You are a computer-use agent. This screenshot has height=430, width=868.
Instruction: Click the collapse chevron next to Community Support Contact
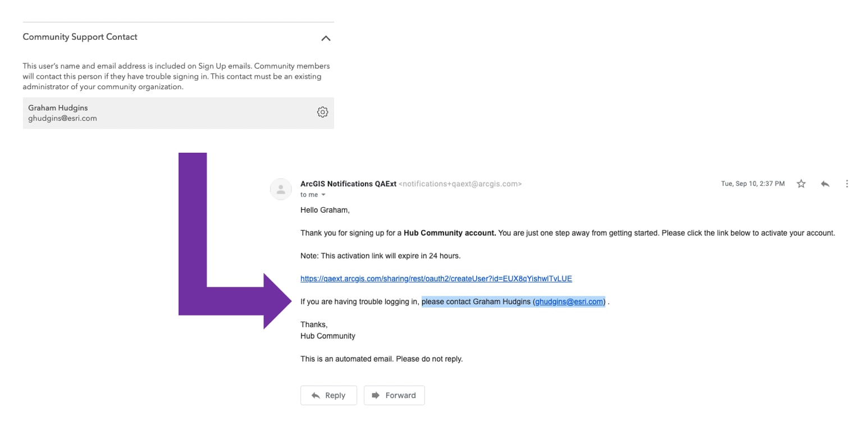[x=326, y=38]
